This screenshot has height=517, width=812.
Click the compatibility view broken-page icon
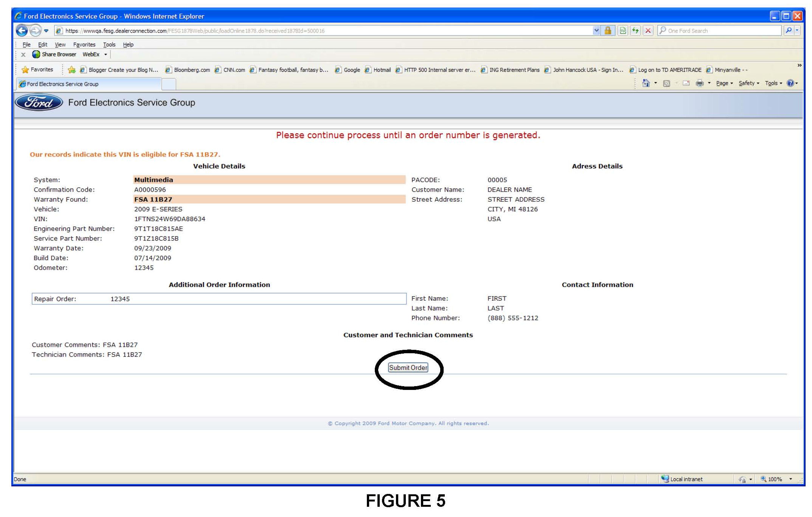(x=623, y=31)
